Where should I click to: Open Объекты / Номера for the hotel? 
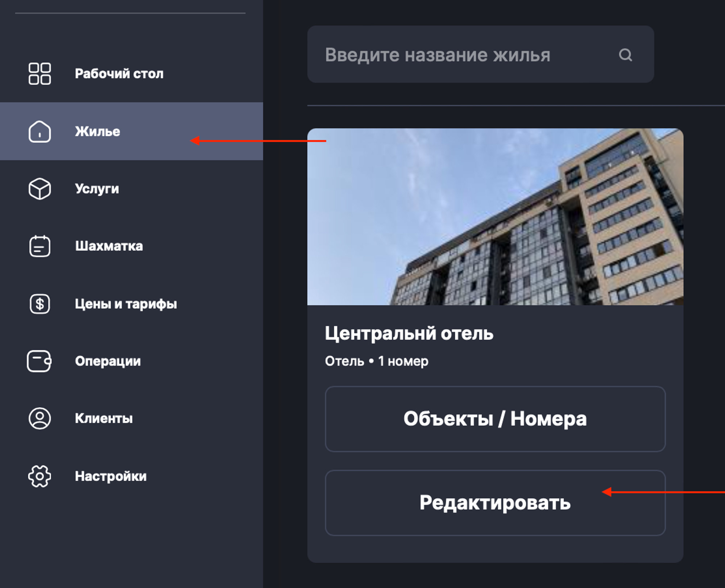click(495, 419)
